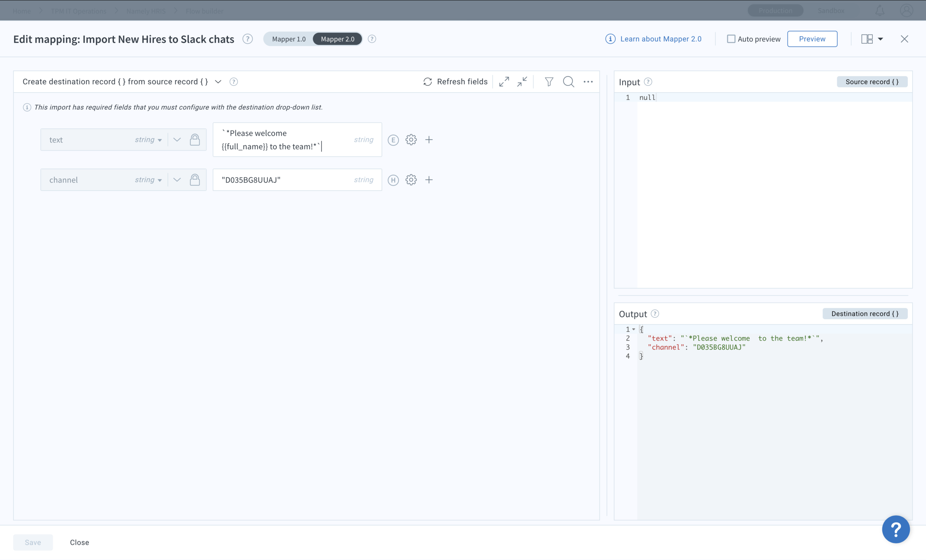Click the Preview button
Image resolution: width=926 pixels, height=560 pixels.
[x=812, y=39]
